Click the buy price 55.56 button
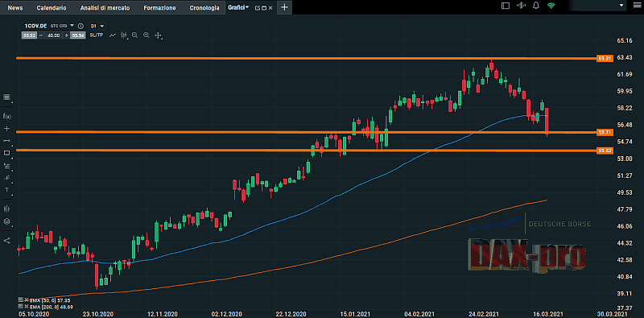Viewport: 644px width, 318px height. [x=77, y=35]
